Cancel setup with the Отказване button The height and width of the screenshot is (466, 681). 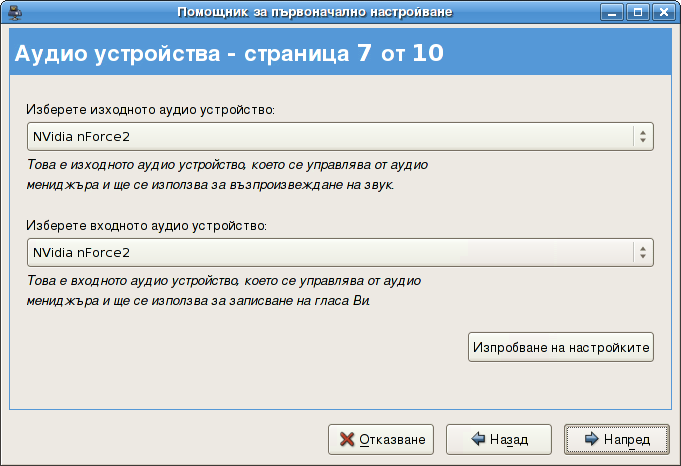pyautogui.click(x=382, y=439)
